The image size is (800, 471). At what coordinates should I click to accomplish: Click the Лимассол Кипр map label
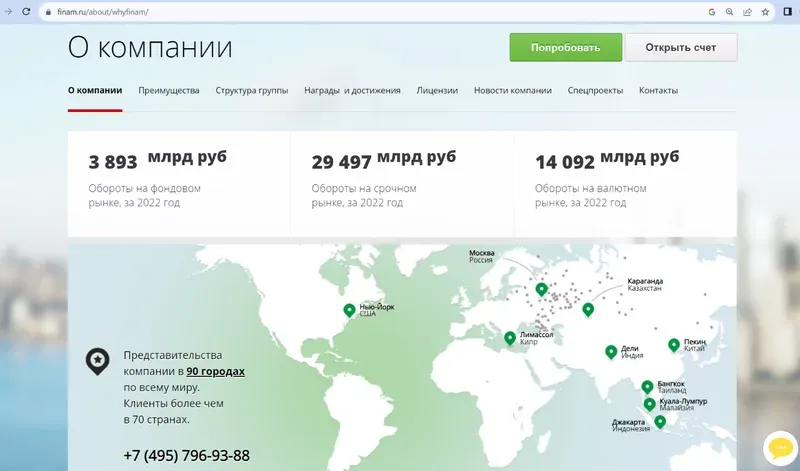click(x=536, y=338)
